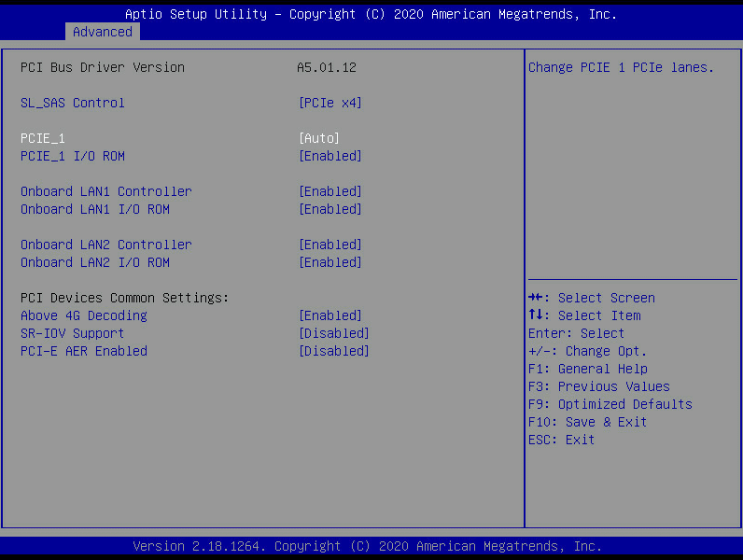Screen dimensions: 743x560
Task: Change the PCIE_1 Auto value
Action: coord(319,138)
